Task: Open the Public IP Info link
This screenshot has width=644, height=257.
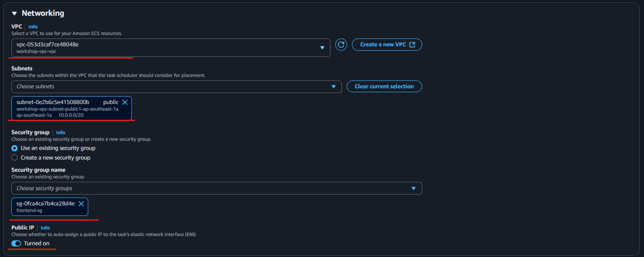Action: tap(45, 227)
